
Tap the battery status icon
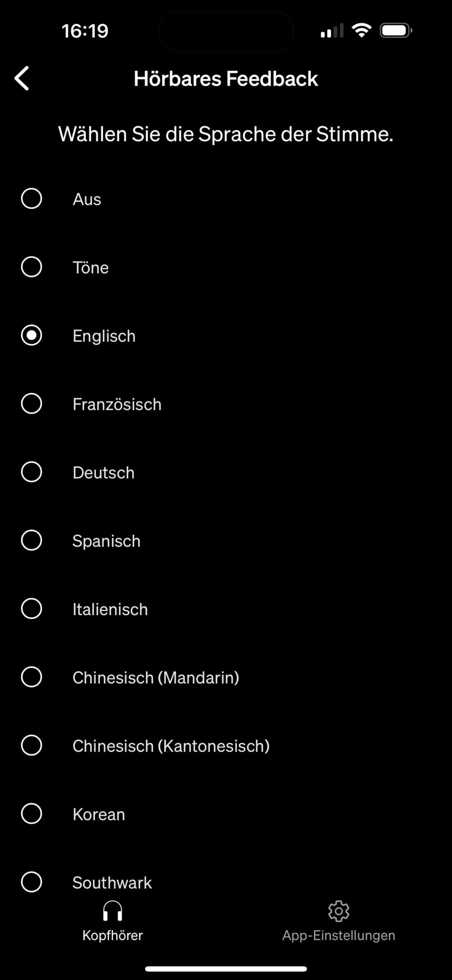pos(396,31)
